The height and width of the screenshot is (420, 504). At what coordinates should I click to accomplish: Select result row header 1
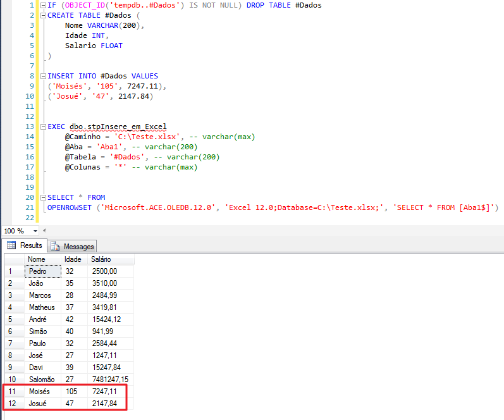coord(14,271)
